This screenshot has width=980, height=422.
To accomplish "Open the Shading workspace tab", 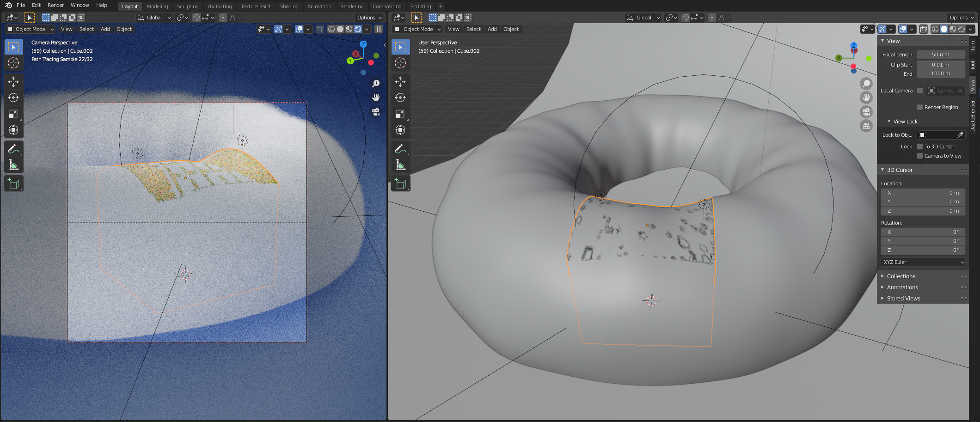I will point(289,6).
